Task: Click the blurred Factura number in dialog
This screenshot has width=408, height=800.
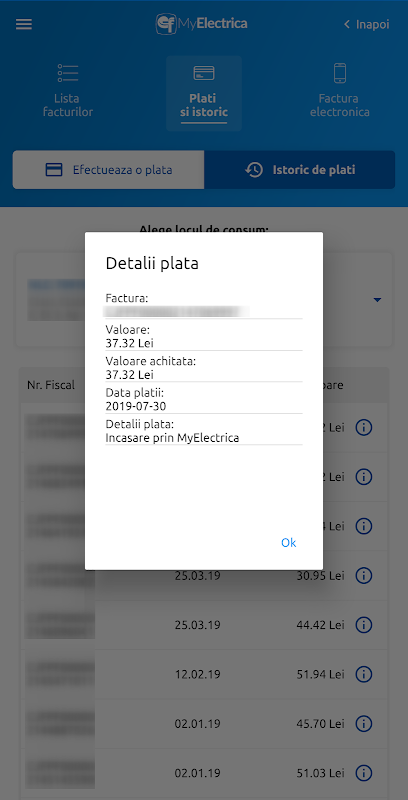Action: pyautogui.click(x=176, y=311)
